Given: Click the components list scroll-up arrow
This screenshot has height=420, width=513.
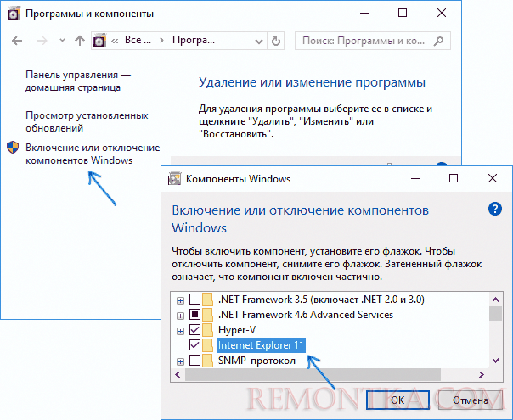Looking at the screenshot, I should 496,300.
